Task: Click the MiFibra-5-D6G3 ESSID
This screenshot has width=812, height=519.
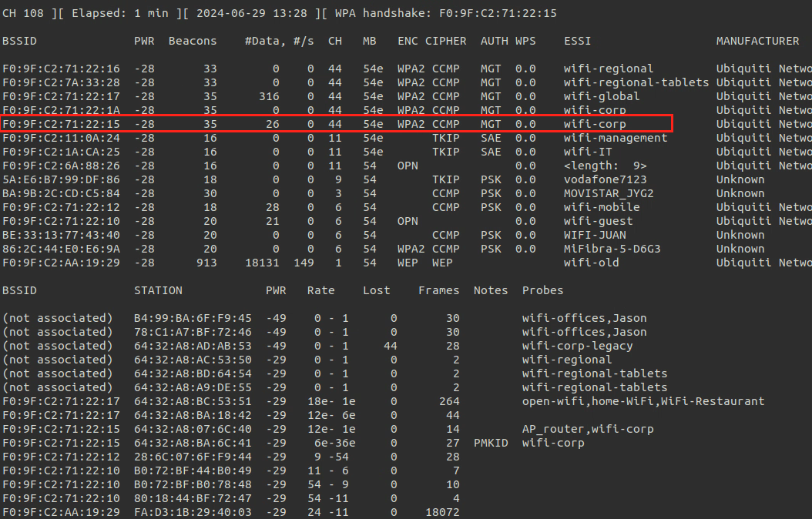Action: tap(612, 249)
